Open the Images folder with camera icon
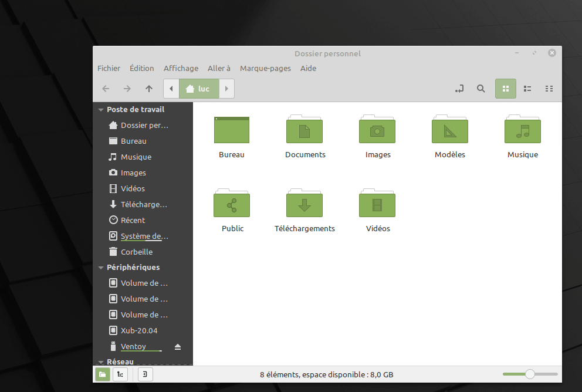Screen dimensions: 582x392 (377, 132)
